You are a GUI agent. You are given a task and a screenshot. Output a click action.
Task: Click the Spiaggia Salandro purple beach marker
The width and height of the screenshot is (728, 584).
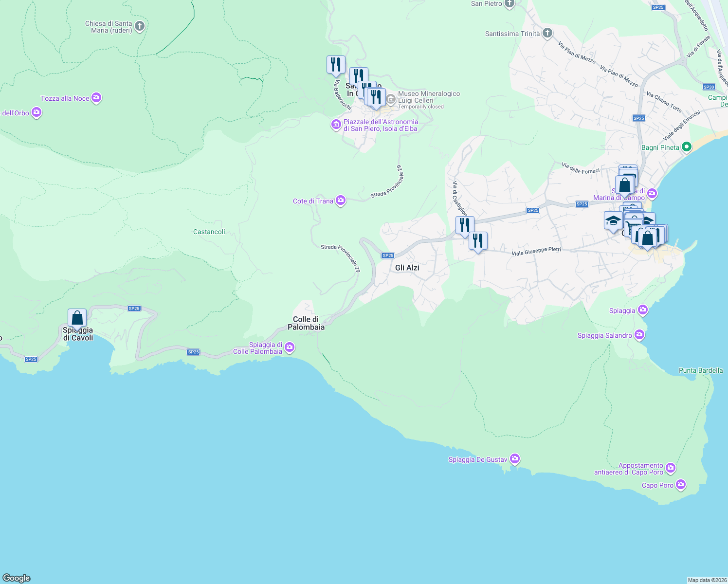pos(639,334)
